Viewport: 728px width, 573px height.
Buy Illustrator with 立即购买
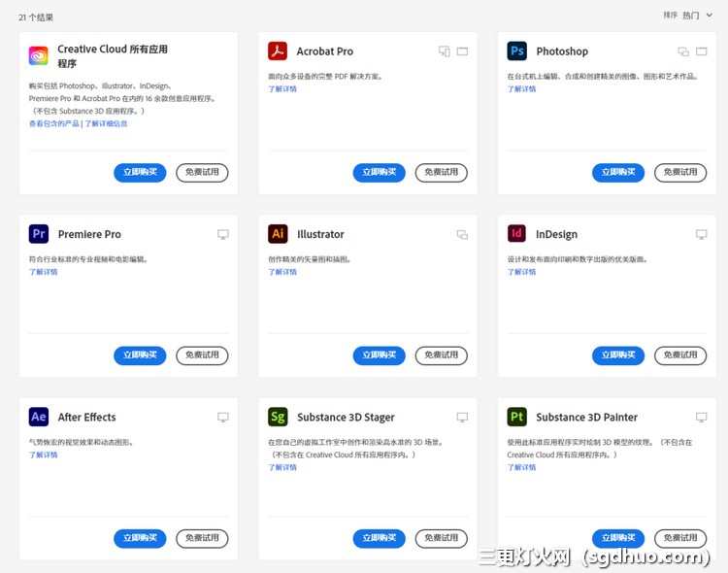click(x=379, y=355)
